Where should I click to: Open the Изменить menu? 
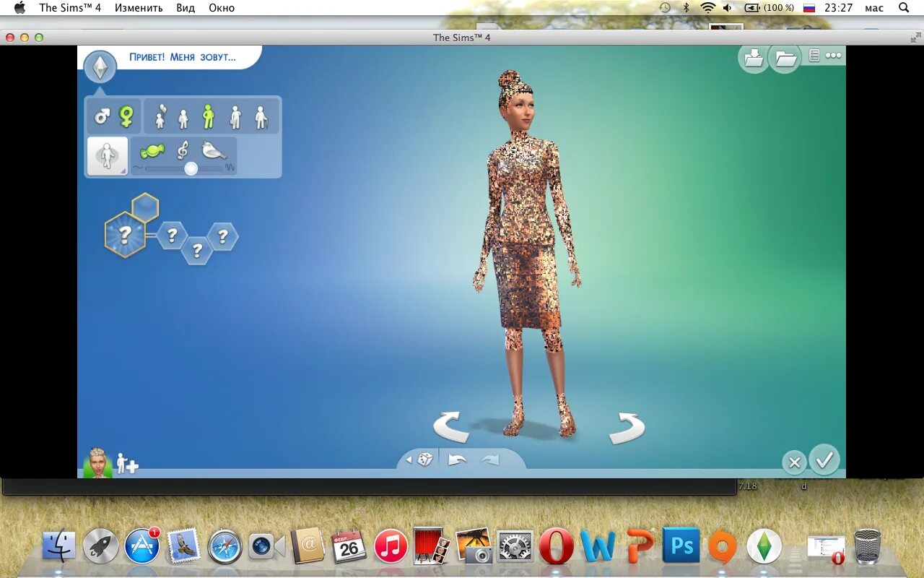pos(139,8)
